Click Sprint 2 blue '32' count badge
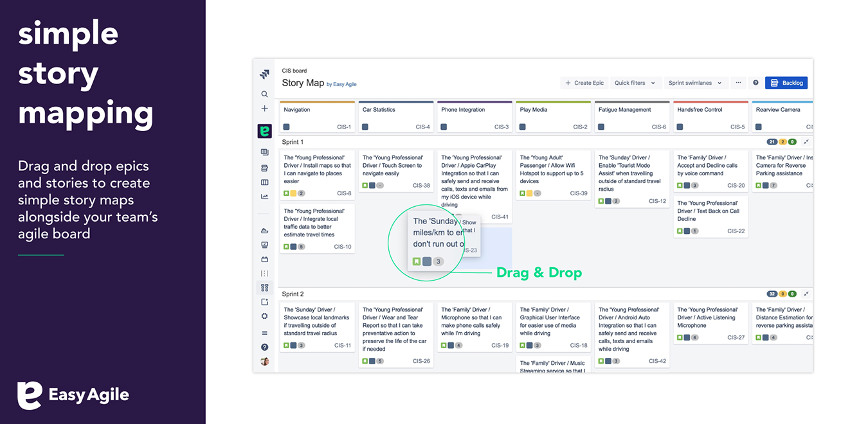868x424 pixels. 772,294
